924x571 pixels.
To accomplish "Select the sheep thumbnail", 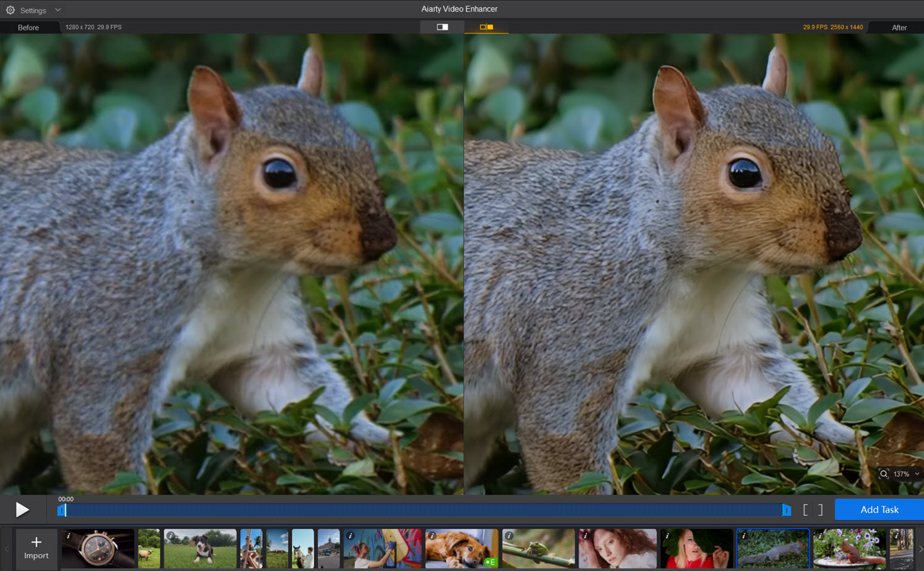I will [x=149, y=549].
